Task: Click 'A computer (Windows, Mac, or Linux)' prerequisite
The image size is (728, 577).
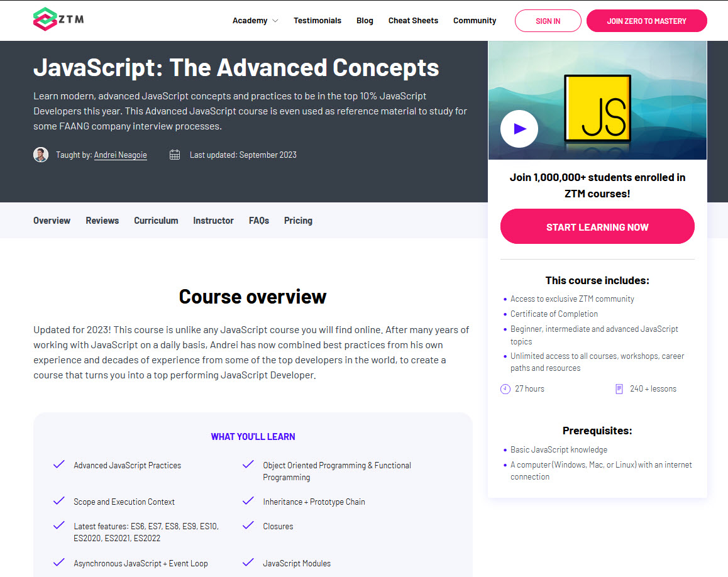Action: 601,471
